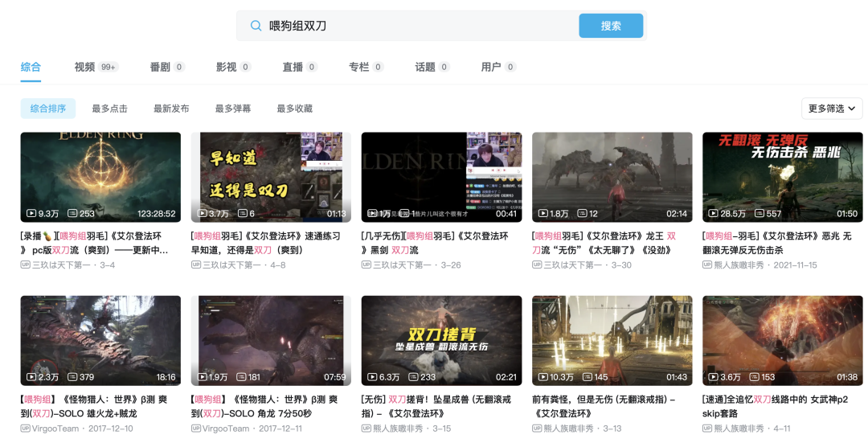Open the 直播 tab
Viewport: 868px width, 443px height.
point(300,67)
